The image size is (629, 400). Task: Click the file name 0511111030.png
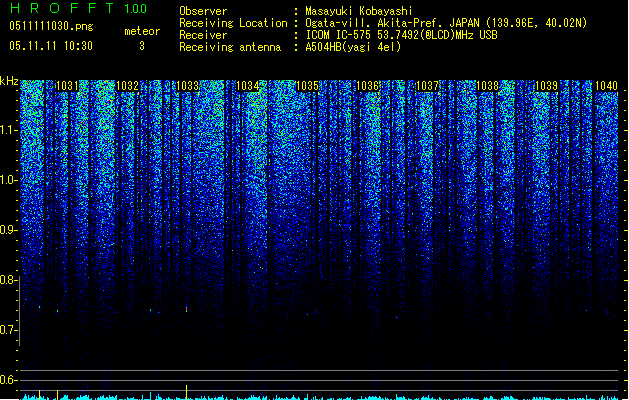click(x=51, y=27)
